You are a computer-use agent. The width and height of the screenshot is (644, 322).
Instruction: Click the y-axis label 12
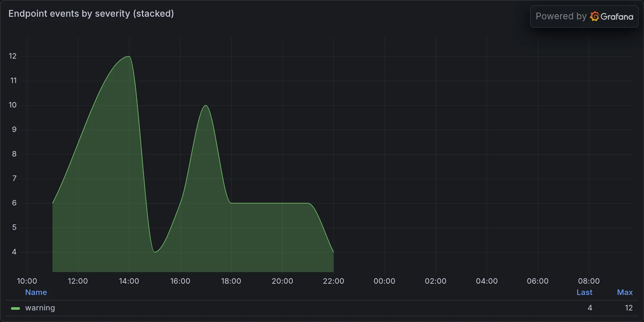point(13,56)
